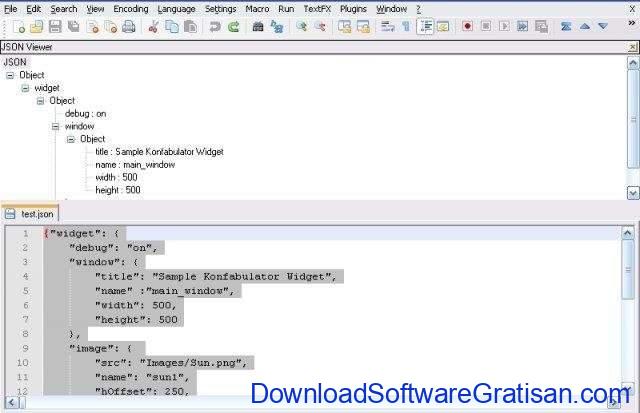
Task: Create a new file with the New icon
Action: pos(19,27)
